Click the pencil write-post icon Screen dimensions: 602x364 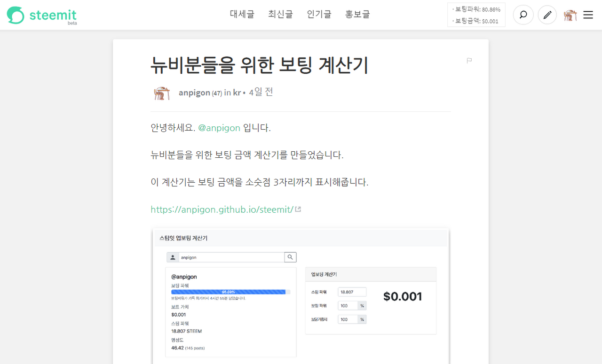(x=547, y=15)
